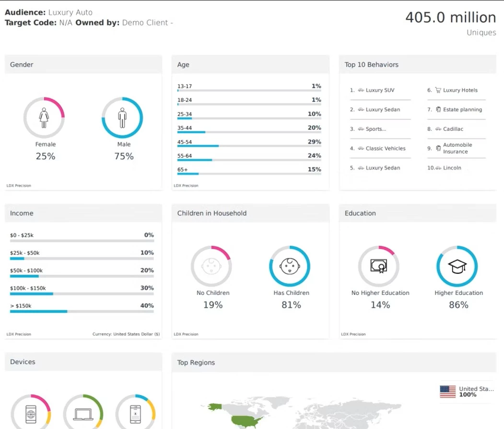Click the Luxury Auto audience name
This screenshot has height=429, width=504.
pos(70,12)
